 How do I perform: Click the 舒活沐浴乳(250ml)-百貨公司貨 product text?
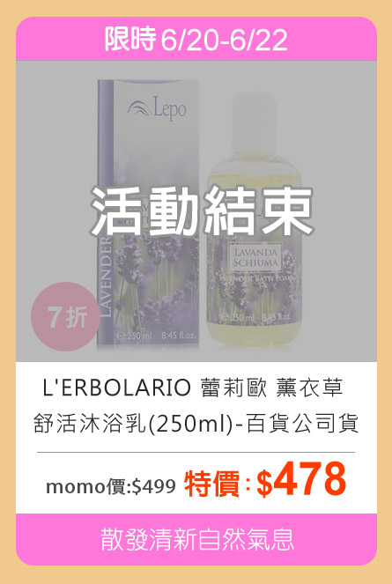tap(196, 424)
